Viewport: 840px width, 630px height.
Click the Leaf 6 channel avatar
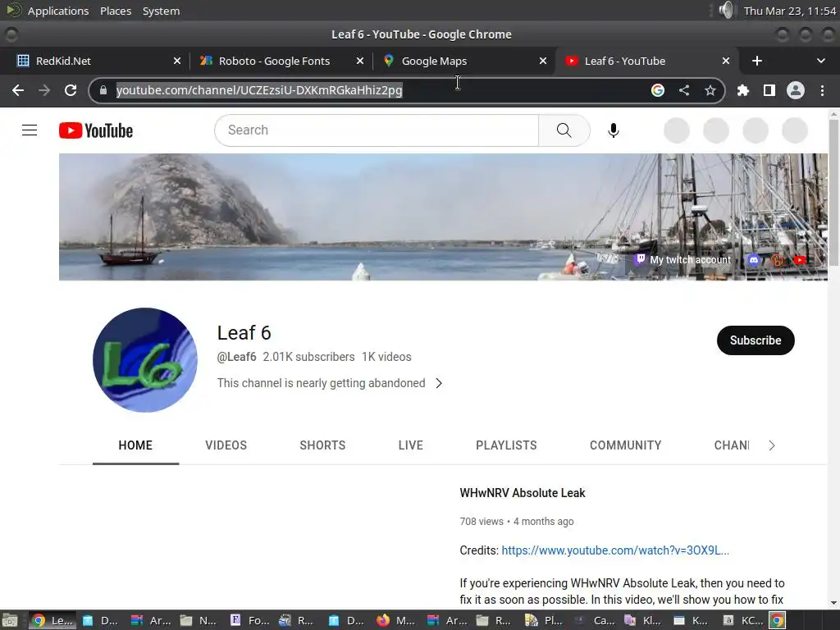pyautogui.click(x=145, y=360)
